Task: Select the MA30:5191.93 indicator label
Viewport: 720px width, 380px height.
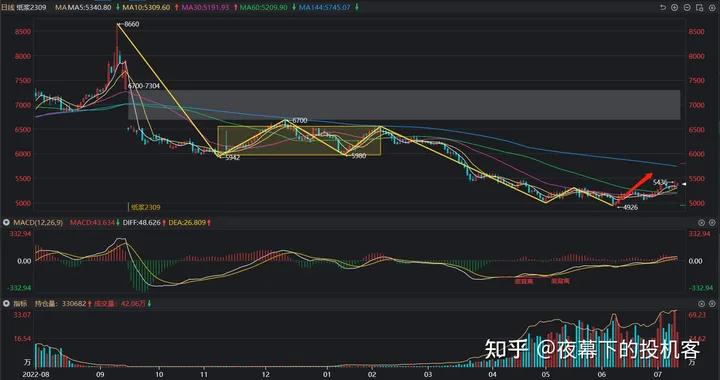Action: click(x=205, y=7)
